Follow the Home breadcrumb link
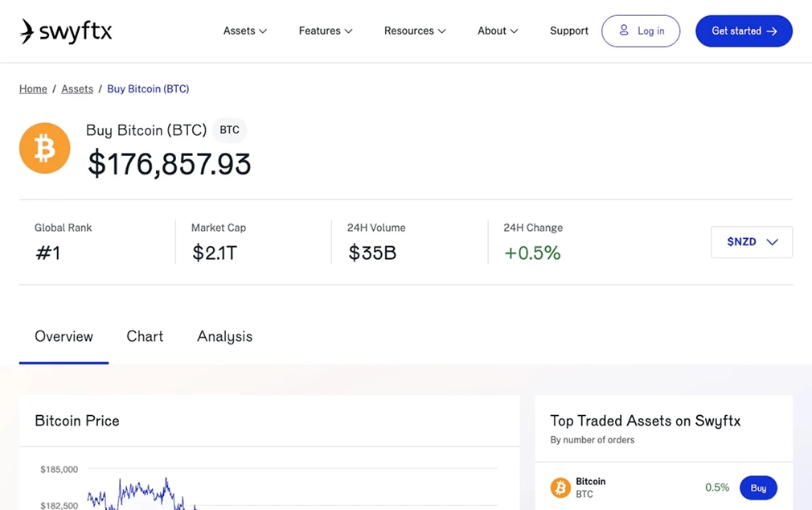Viewport: 812px width, 510px height. coord(33,89)
